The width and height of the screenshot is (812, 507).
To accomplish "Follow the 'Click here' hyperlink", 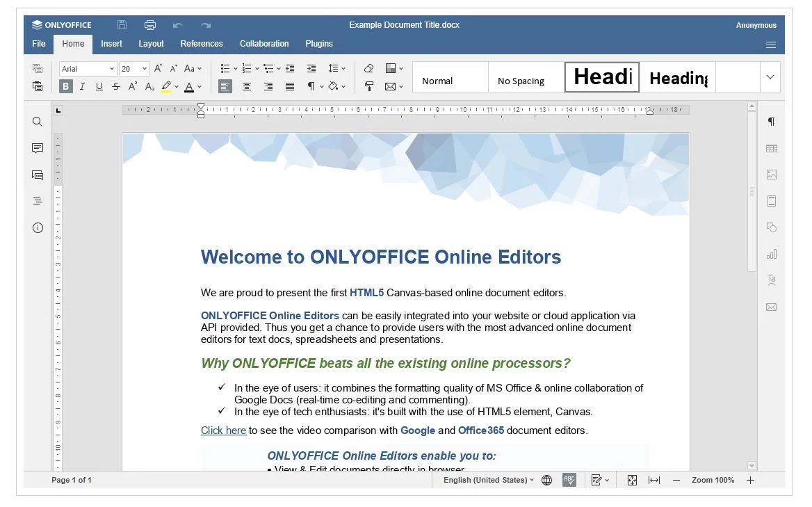I will point(223,430).
